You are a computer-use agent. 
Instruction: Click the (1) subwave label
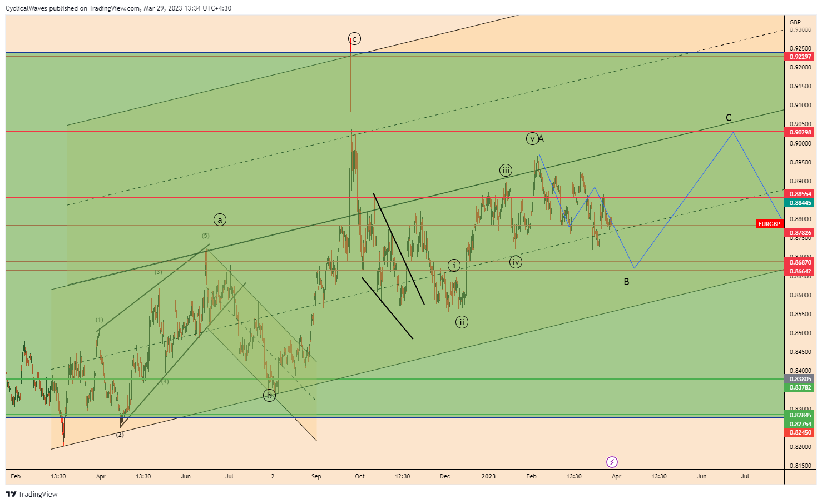point(99,320)
